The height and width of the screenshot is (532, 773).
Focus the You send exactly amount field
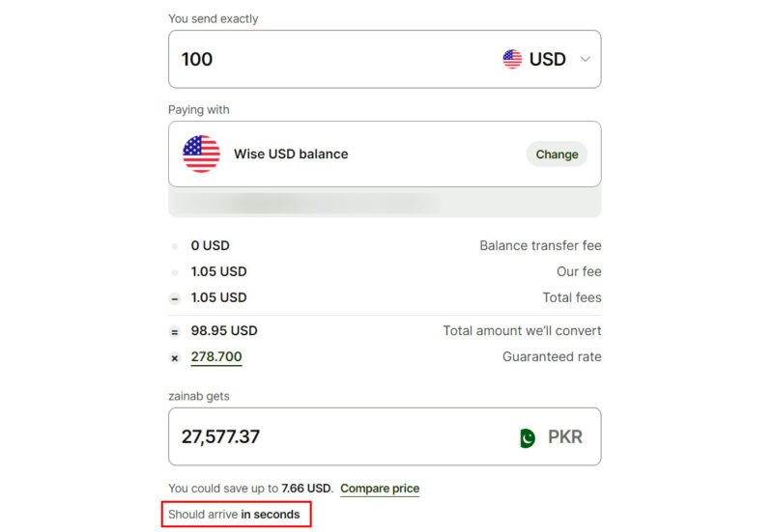tap(329, 59)
